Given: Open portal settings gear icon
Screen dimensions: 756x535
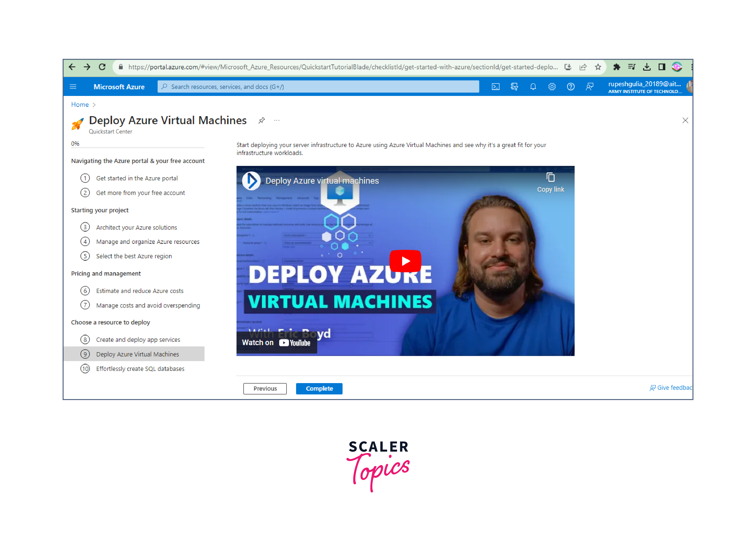Looking at the screenshot, I should [x=551, y=87].
